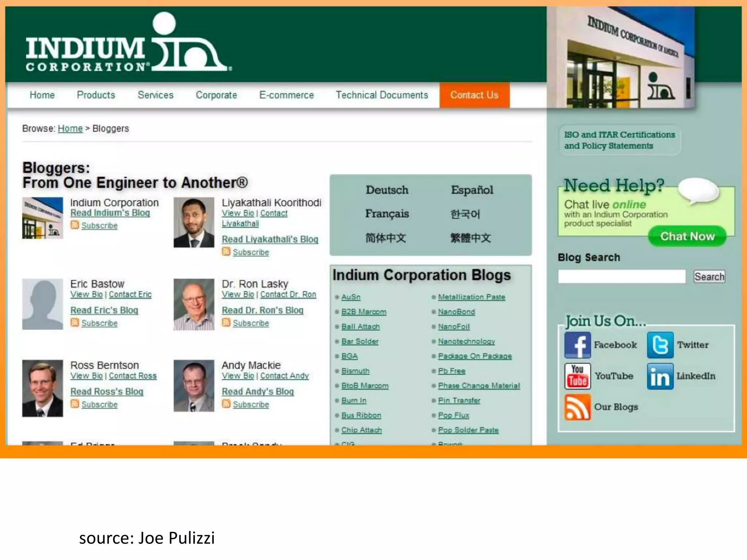Image resolution: width=747 pixels, height=560 pixels.
Task: Click the LinkedIn icon
Action: 660,376
